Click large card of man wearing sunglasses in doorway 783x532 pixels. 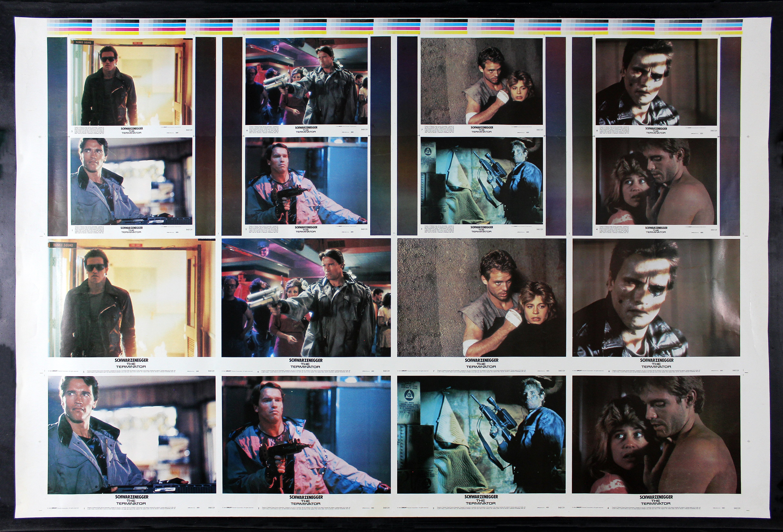click(131, 298)
